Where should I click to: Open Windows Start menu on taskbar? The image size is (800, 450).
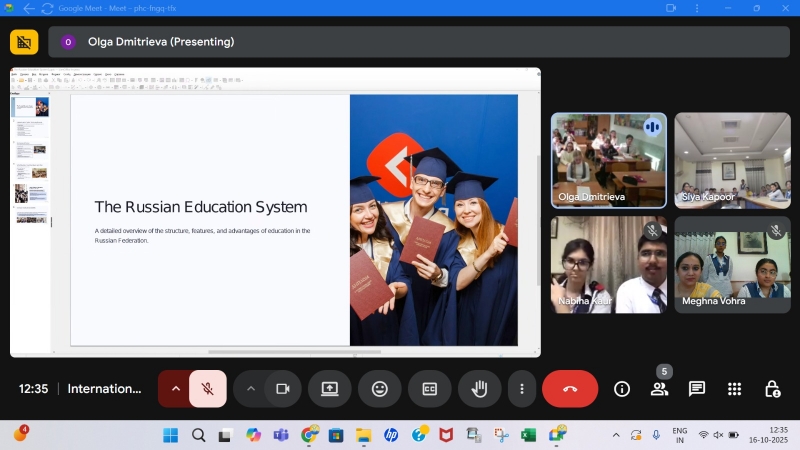tap(170, 435)
